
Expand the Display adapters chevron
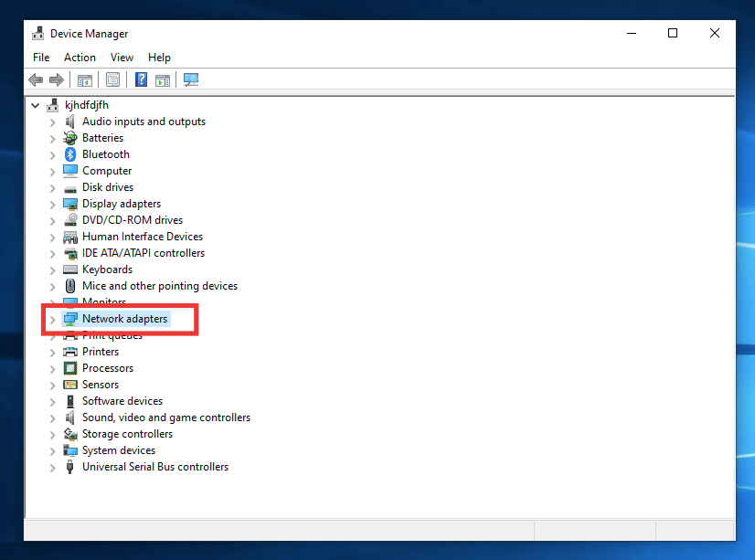pos(52,205)
